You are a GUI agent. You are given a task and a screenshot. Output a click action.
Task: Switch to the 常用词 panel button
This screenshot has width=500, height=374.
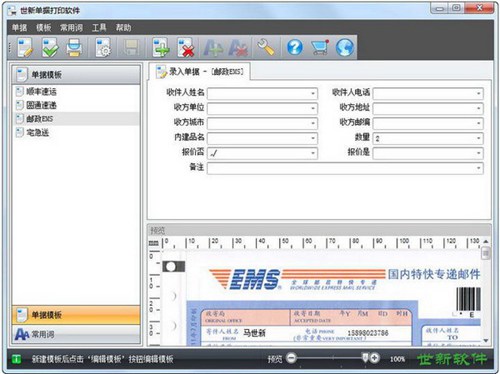coord(76,334)
